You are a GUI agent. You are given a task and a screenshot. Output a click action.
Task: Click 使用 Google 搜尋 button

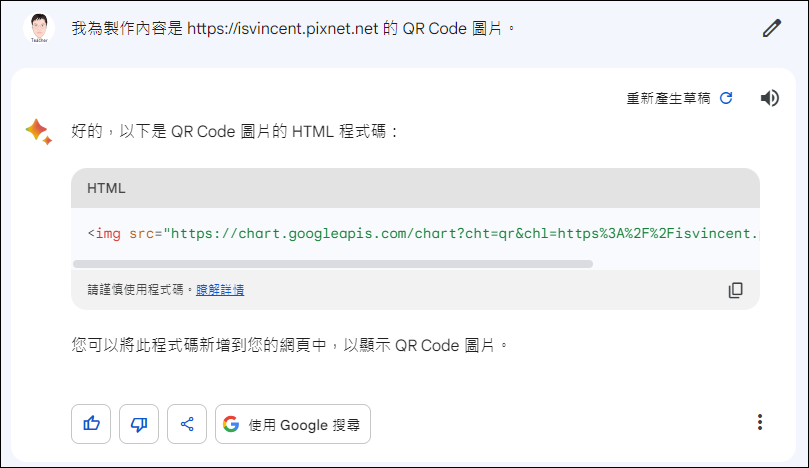293,424
